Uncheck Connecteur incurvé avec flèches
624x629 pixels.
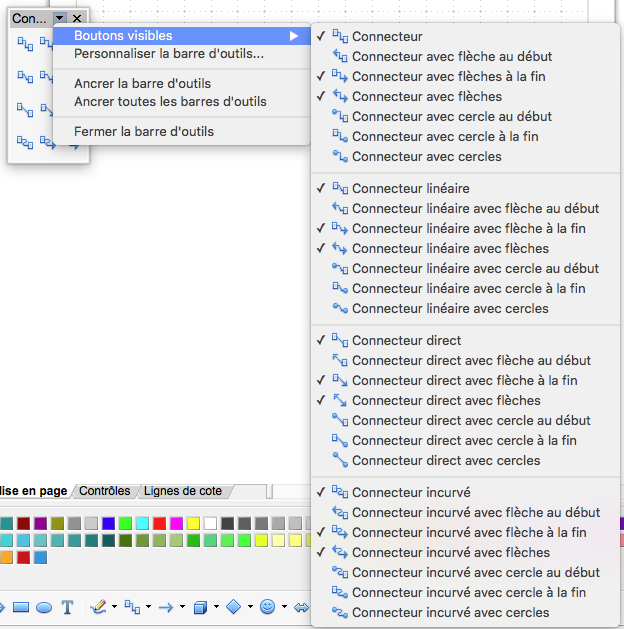(x=466, y=552)
